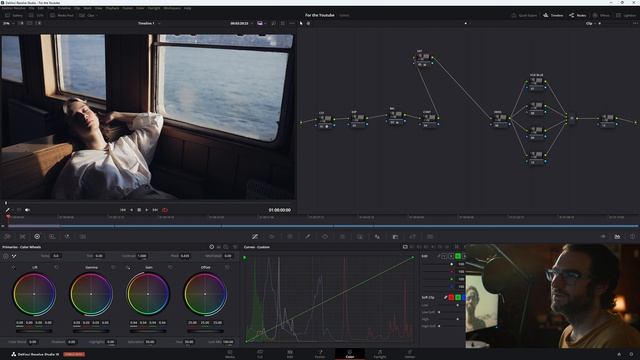Screen dimensions: 640x360
Task: Open Project Manager home icon
Action: click(619, 354)
